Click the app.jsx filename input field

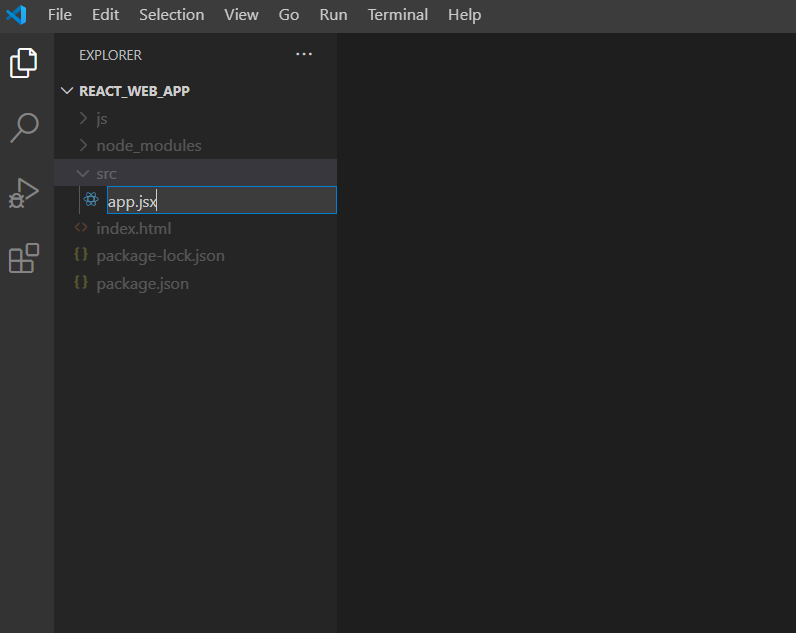click(222, 200)
